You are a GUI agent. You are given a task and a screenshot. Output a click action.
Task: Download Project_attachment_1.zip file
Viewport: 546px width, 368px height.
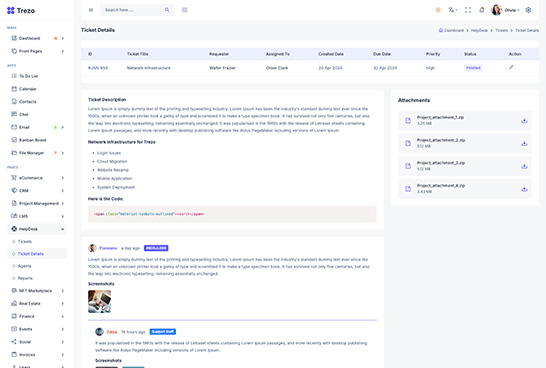click(x=524, y=121)
